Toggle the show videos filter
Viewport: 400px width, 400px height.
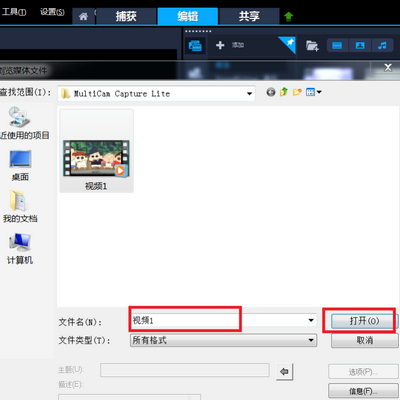click(x=337, y=45)
